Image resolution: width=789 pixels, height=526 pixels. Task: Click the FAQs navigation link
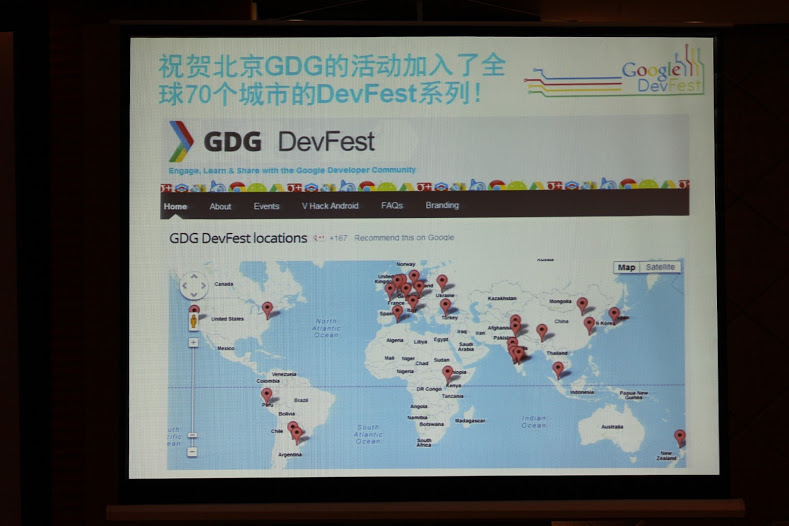tap(392, 206)
